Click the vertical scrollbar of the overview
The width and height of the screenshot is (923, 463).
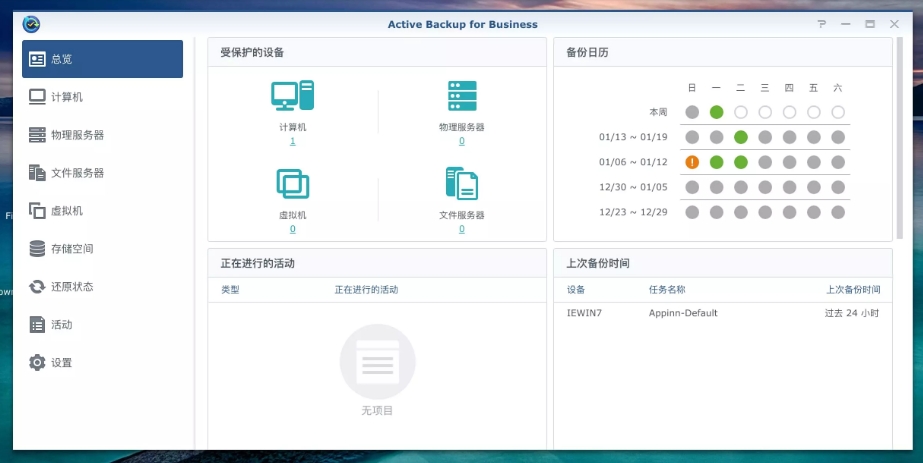pyautogui.click(x=899, y=138)
